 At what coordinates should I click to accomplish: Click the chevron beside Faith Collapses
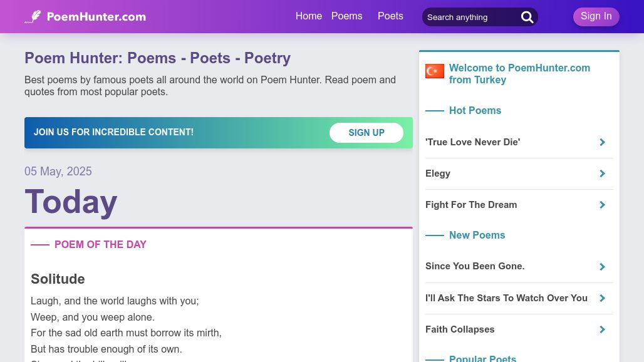pyautogui.click(x=602, y=329)
